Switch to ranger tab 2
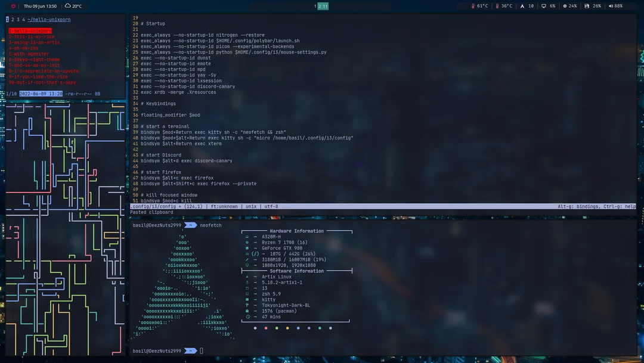 (x=13, y=19)
